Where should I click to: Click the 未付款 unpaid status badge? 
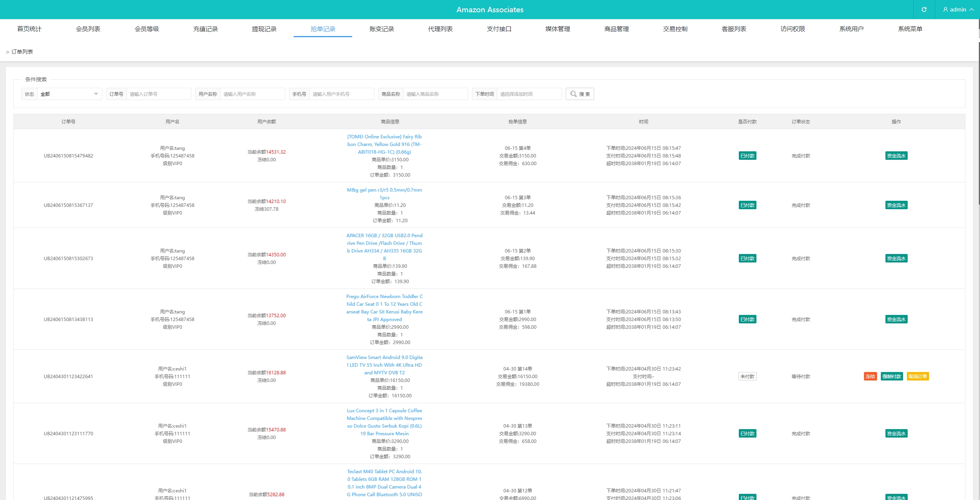point(747,376)
